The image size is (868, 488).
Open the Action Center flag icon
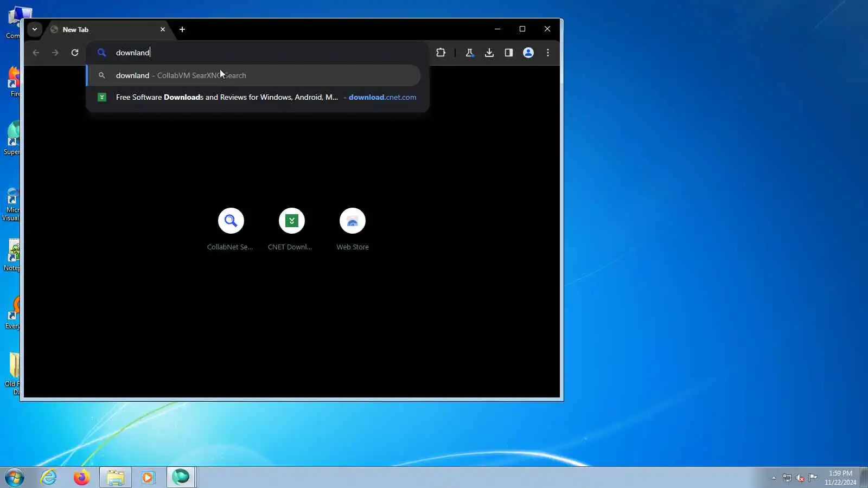coord(813,478)
